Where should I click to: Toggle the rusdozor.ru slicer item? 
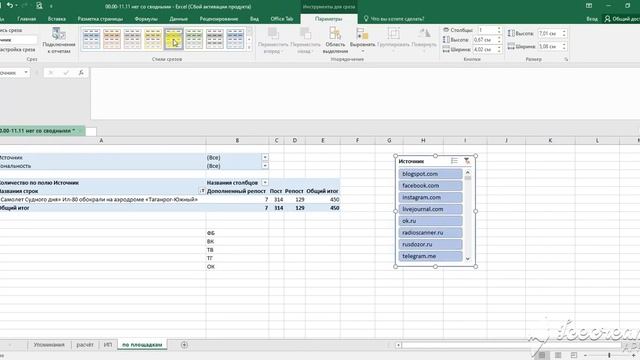(x=431, y=244)
